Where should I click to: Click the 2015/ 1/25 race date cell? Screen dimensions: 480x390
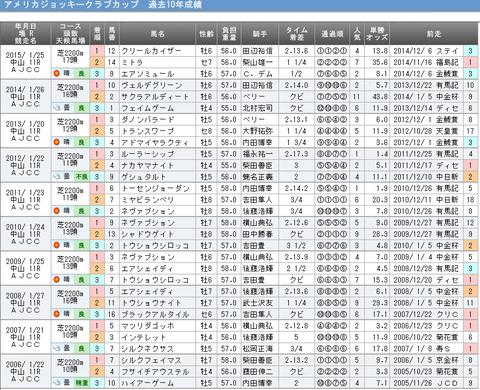point(25,62)
